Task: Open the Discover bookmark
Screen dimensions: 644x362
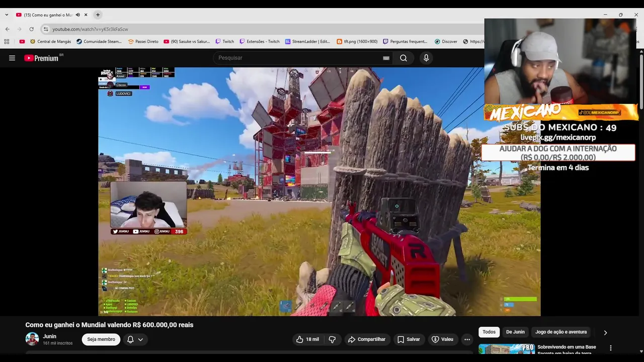Action: [446, 42]
